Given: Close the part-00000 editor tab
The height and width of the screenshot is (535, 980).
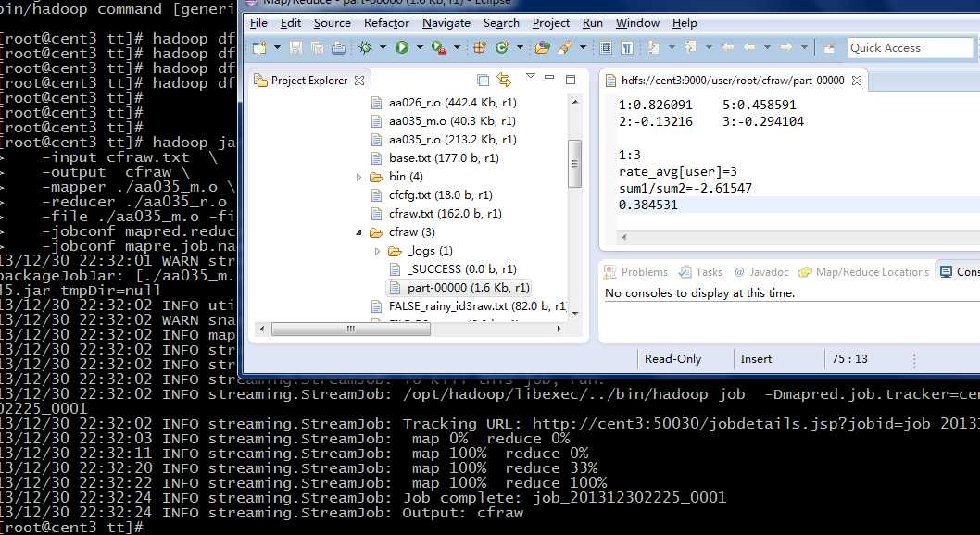Looking at the screenshot, I should tap(857, 81).
